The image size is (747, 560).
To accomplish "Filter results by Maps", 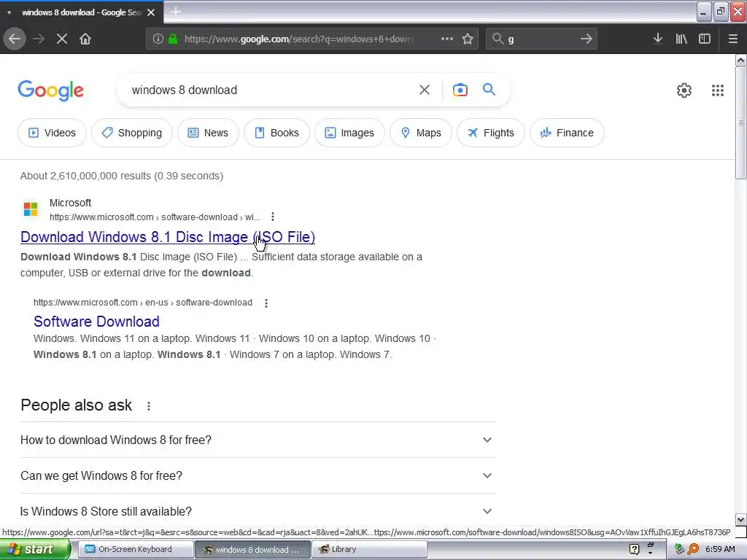I will tap(421, 133).
